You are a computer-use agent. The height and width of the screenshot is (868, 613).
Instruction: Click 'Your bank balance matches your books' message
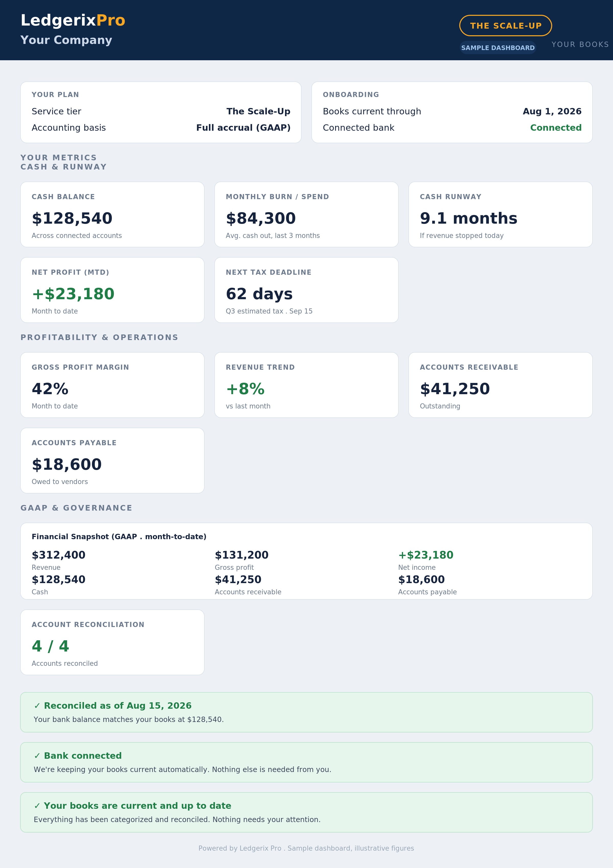(x=128, y=719)
